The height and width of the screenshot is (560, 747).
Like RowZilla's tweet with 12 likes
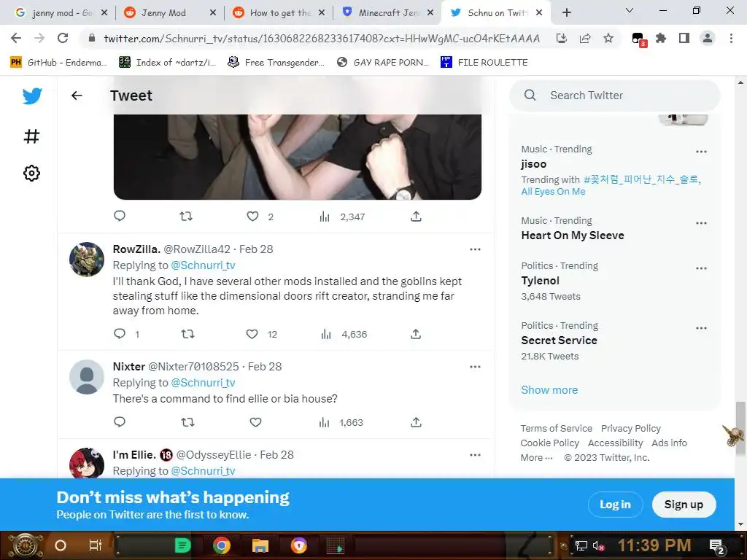point(252,334)
